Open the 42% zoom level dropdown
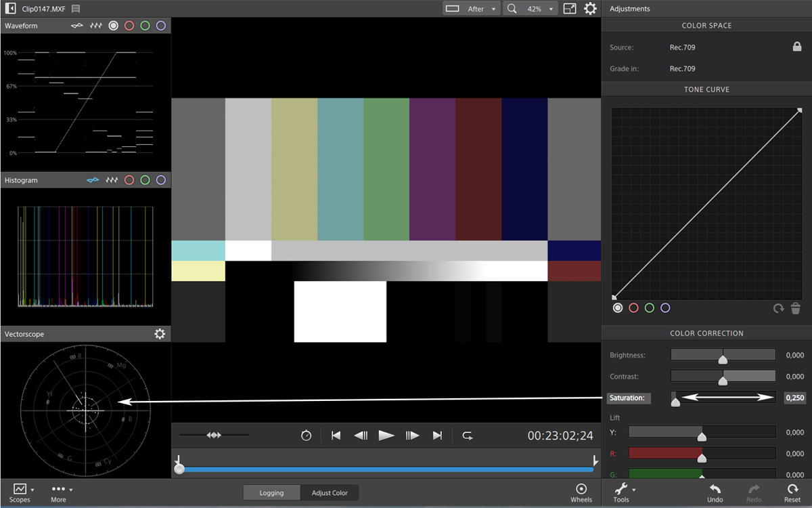812x508 pixels. (x=539, y=9)
